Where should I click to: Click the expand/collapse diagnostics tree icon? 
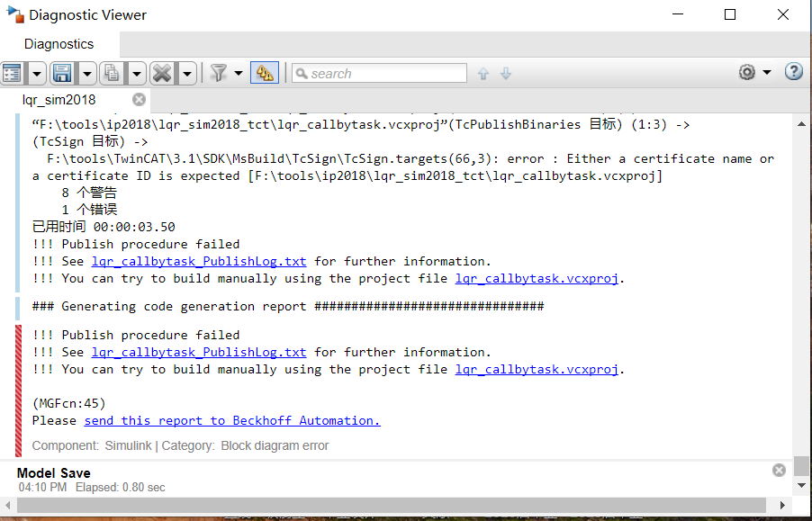pyautogui.click(x=13, y=73)
